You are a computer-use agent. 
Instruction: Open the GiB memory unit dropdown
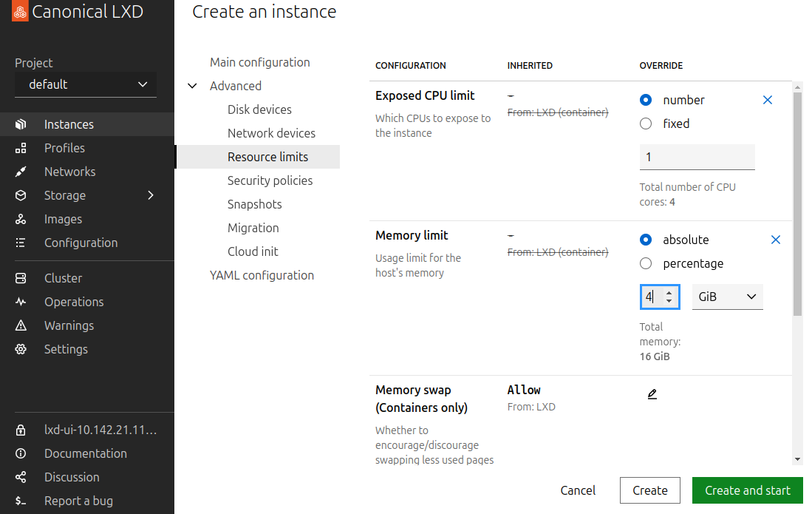(727, 297)
